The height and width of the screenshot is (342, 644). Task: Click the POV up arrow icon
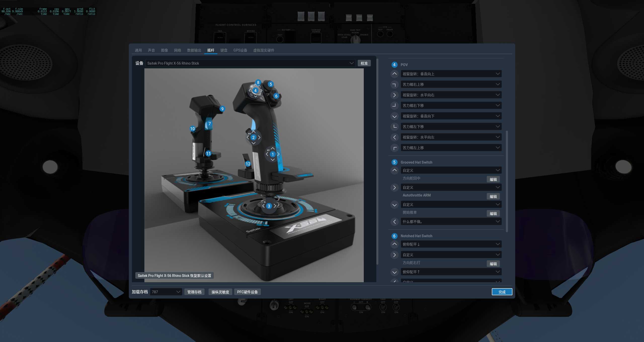pos(394,74)
